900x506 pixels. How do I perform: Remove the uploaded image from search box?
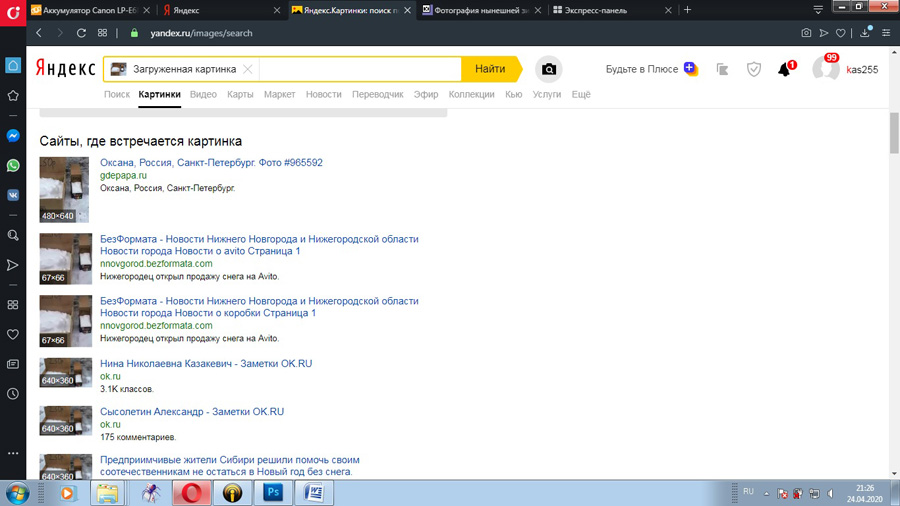248,69
